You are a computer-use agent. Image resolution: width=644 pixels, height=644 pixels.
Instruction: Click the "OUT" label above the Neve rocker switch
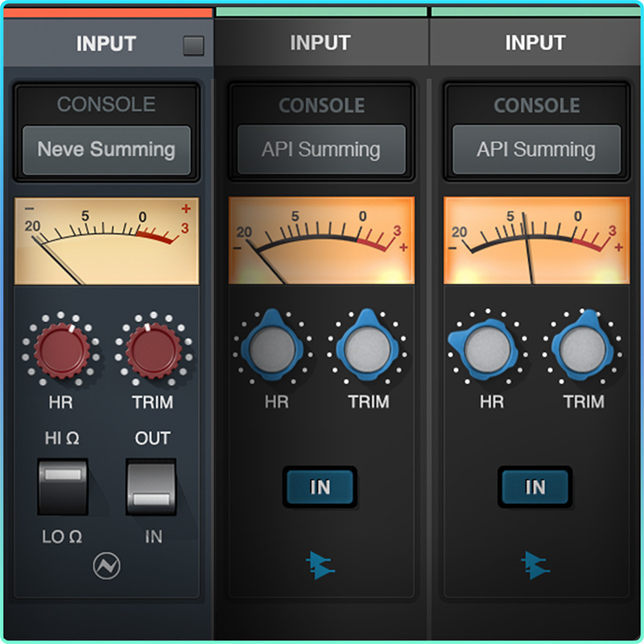click(x=153, y=438)
